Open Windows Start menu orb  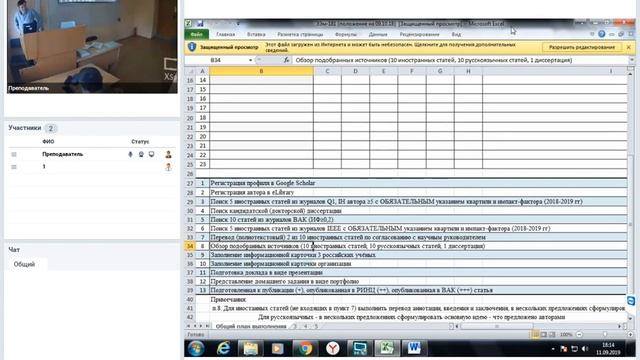(196, 349)
